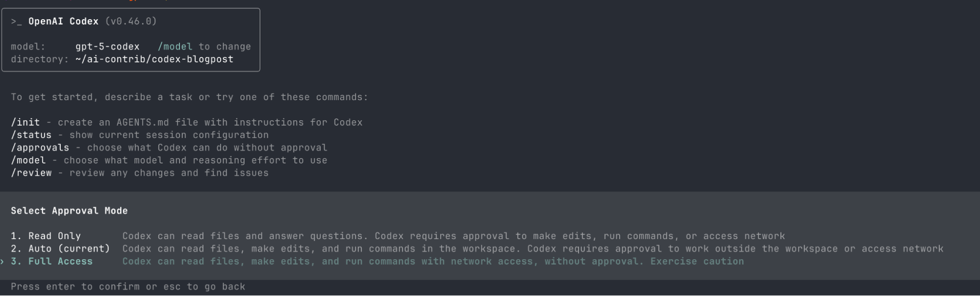Image resolution: width=980 pixels, height=296 pixels.
Task: Click the /approvals command
Action: coord(40,148)
